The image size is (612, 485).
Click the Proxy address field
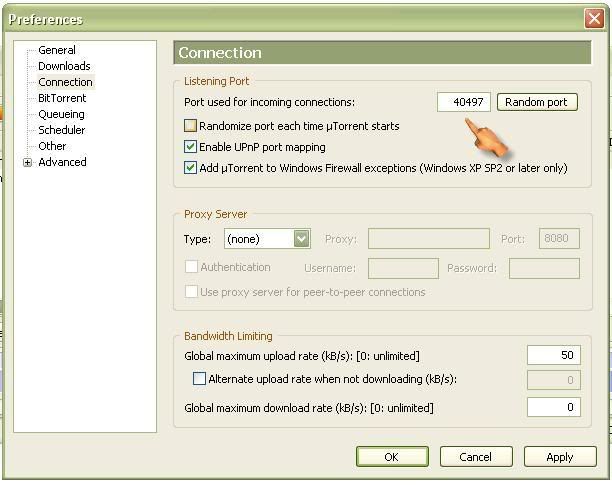[x=429, y=239]
